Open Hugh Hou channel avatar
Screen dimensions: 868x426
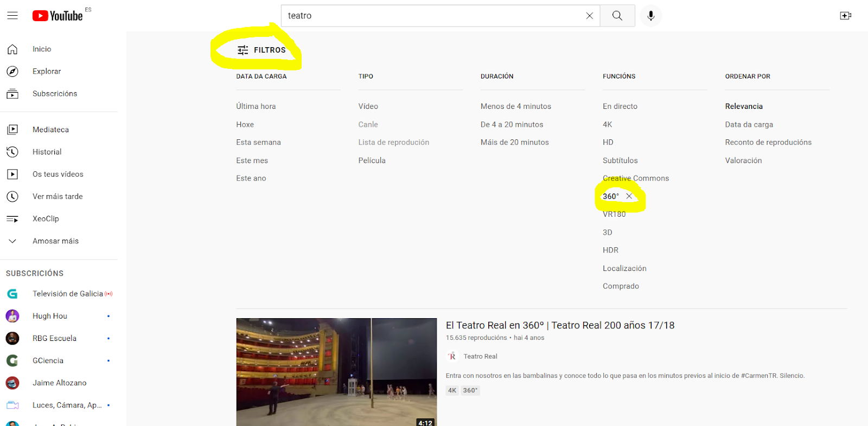coord(12,316)
